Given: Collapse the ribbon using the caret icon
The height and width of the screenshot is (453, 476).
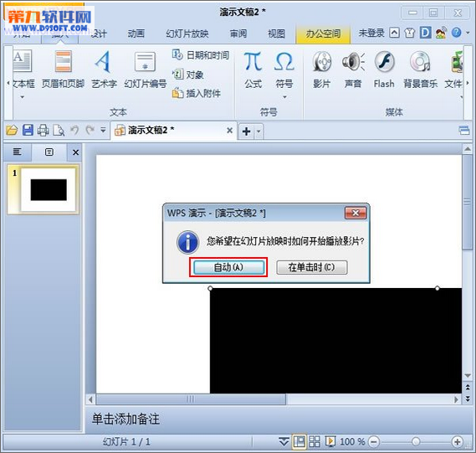Looking at the screenshot, I should pos(394,33).
